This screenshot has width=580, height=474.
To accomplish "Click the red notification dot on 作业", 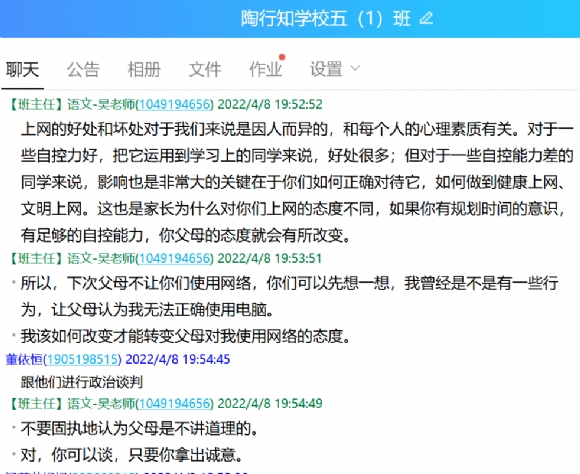I will coord(282,57).
